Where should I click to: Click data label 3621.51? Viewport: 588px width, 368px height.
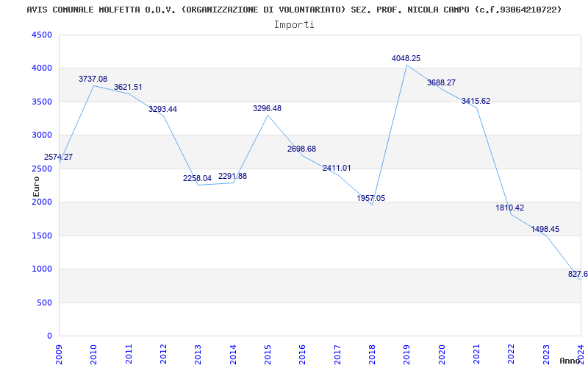tap(128, 87)
